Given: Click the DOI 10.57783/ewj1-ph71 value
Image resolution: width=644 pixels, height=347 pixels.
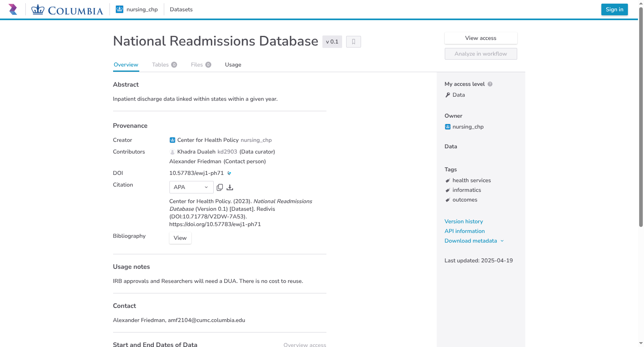Looking at the screenshot, I should tap(196, 173).
